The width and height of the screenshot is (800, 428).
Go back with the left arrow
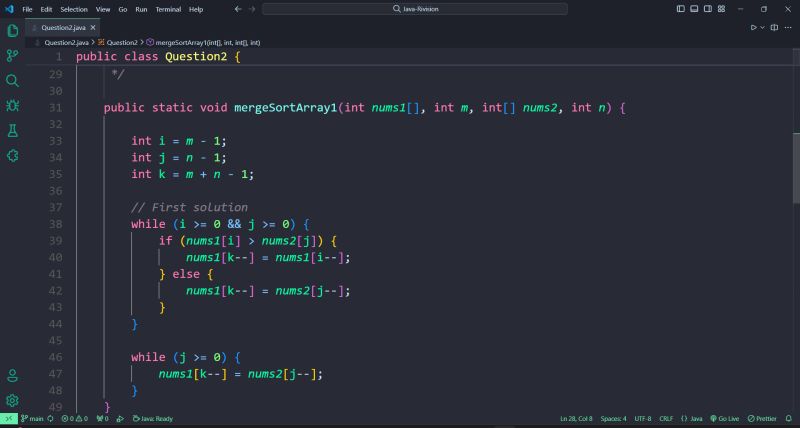[x=238, y=9]
